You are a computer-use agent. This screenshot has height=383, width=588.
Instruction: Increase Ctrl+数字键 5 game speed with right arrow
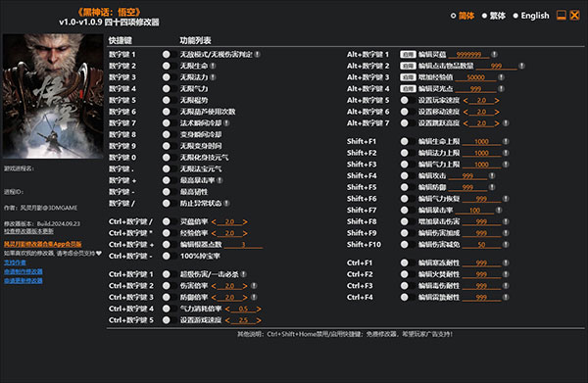259,320
